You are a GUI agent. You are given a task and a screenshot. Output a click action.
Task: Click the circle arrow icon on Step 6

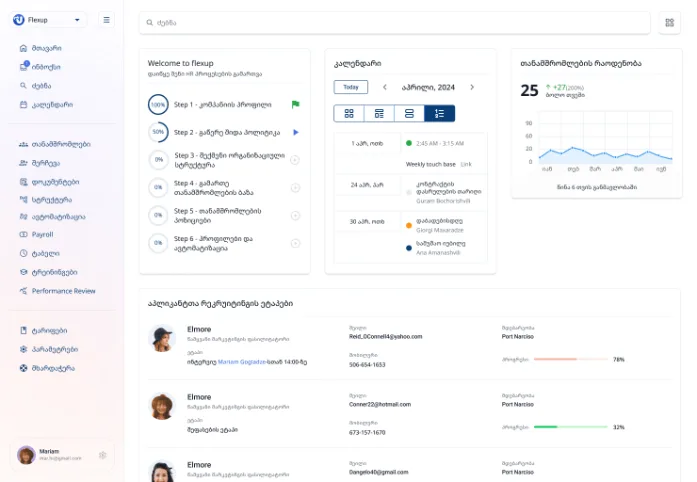pos(295,243)
